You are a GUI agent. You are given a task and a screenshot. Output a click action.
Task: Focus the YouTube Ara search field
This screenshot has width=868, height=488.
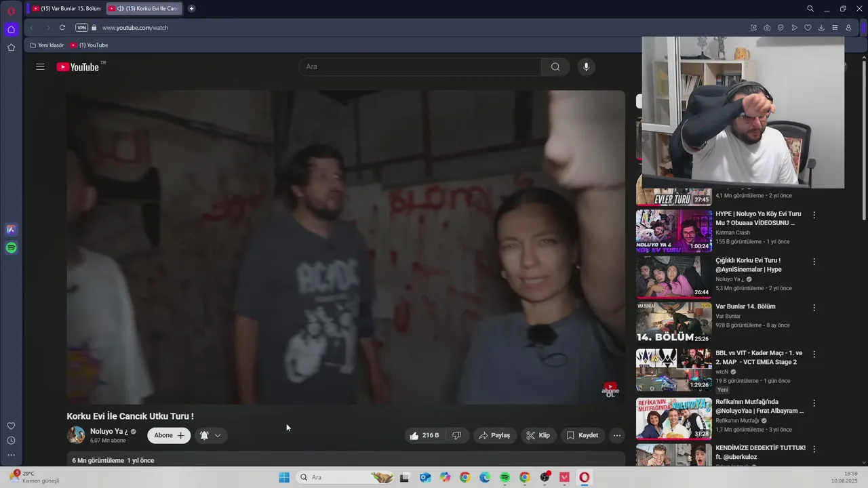tap(420, 66)
